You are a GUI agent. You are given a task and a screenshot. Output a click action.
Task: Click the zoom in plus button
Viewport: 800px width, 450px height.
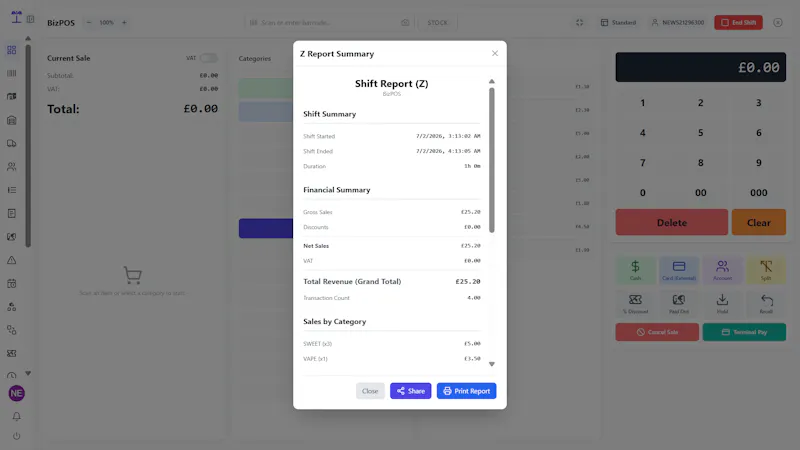coord(124,22)
